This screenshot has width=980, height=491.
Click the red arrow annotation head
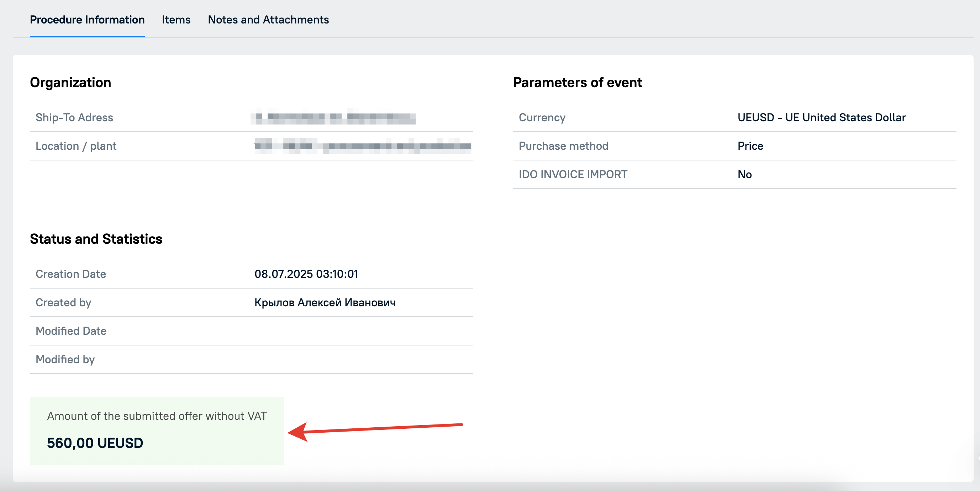pyautogui.click(x=297, y=432)
